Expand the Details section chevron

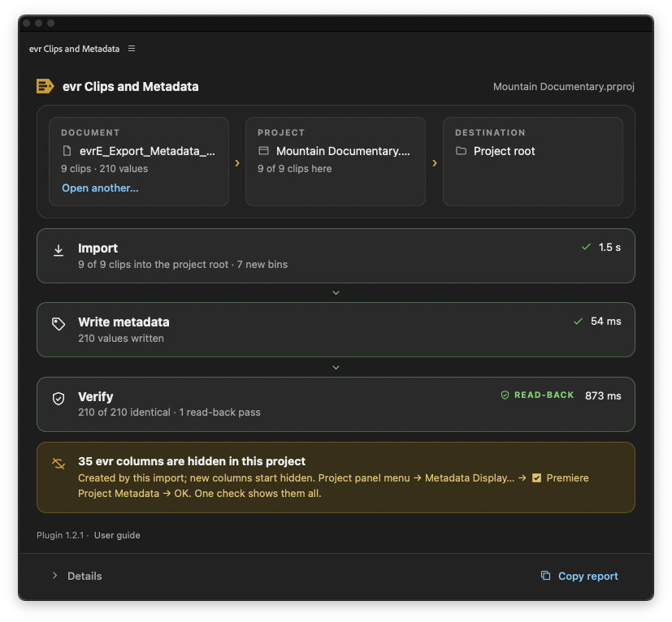point(54,575)
